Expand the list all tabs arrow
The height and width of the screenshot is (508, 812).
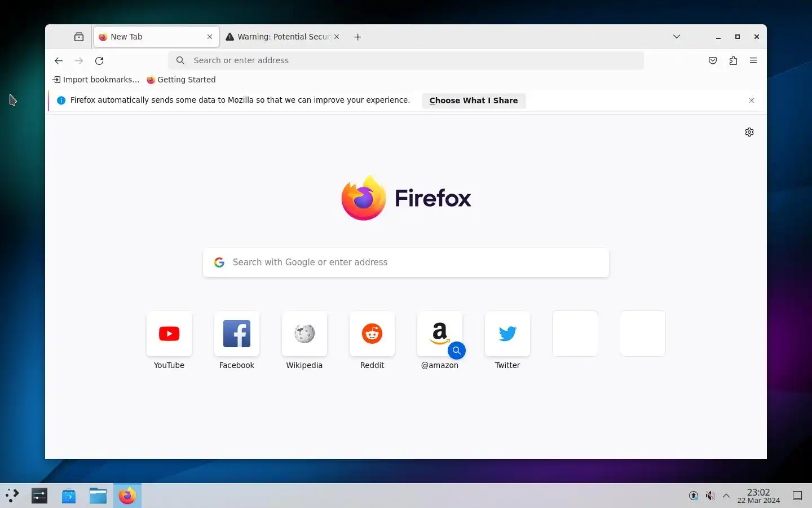point(677,37)
